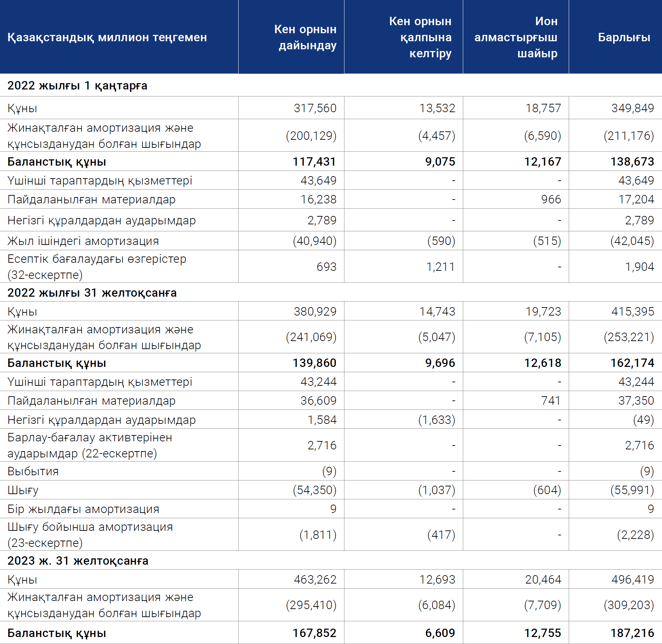Click the value 741
The height and width of the screenshot is (644, 662).
[x=551, y=400]
